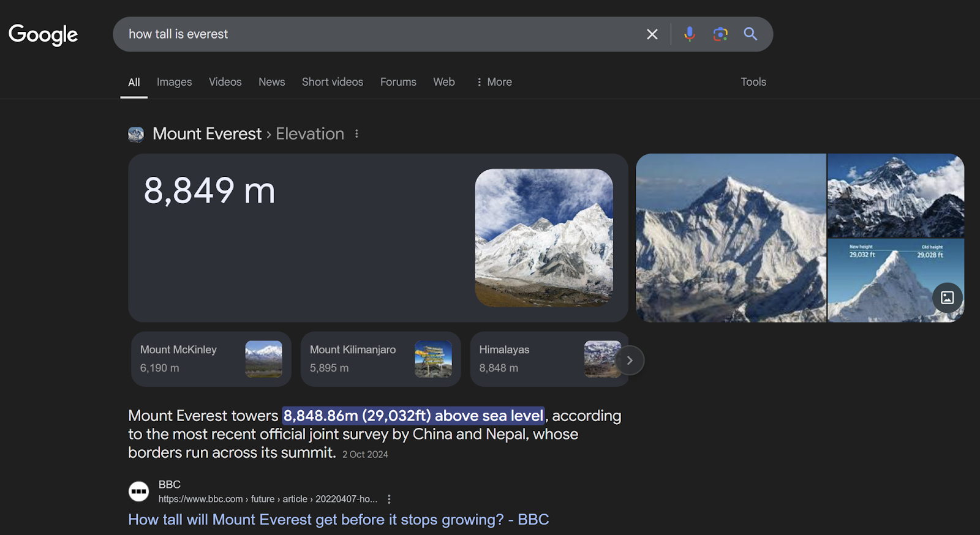Open the Tools options
This screenshot has height=535, width=980.
pyautogui.click(x=753, y=82)
